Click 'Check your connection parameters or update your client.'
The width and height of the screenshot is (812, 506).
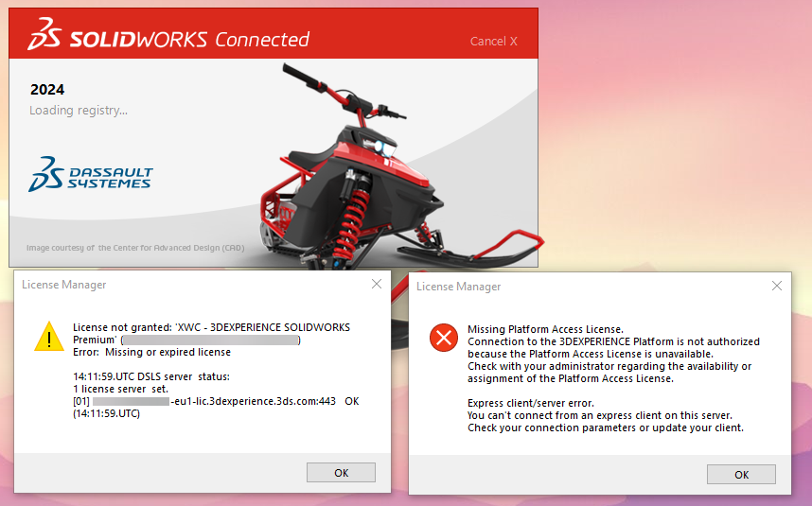coord(606,427)
